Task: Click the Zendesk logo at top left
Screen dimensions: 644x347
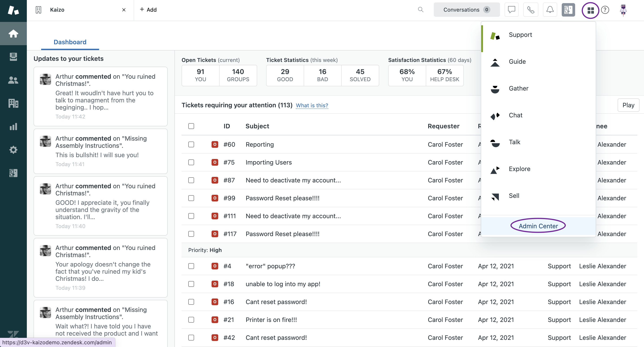Action: 13,10
